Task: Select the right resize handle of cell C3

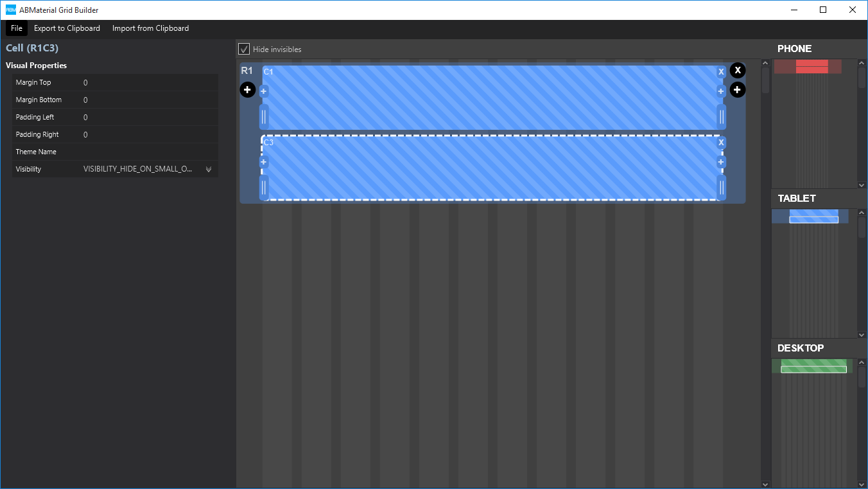Action: [722, 188]
